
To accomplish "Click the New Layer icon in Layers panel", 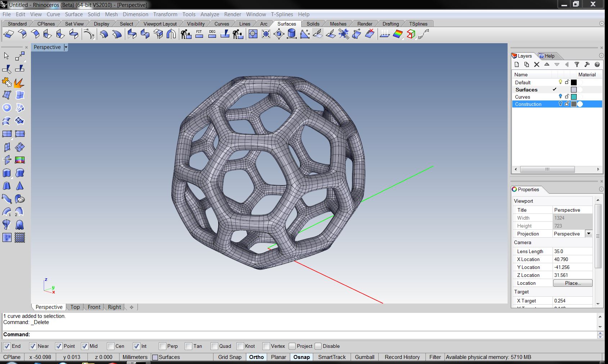I will click(517, 64).
